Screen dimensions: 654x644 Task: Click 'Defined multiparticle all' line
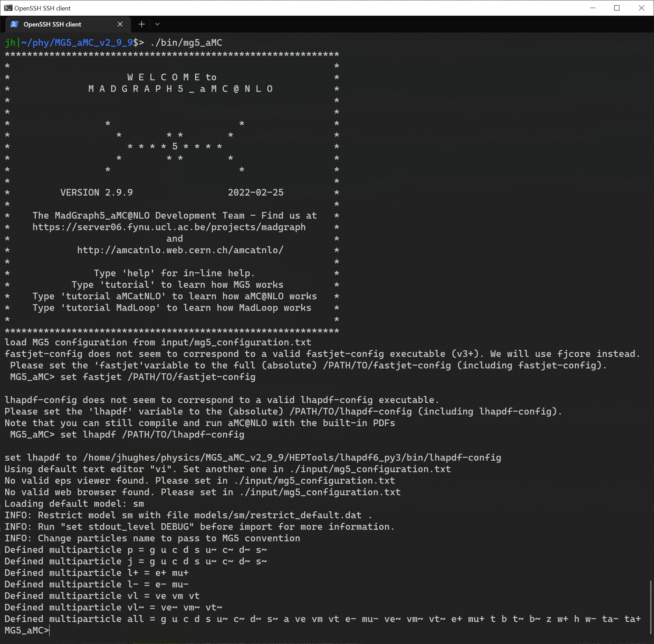pyautogui.click(x=323, y=619)
